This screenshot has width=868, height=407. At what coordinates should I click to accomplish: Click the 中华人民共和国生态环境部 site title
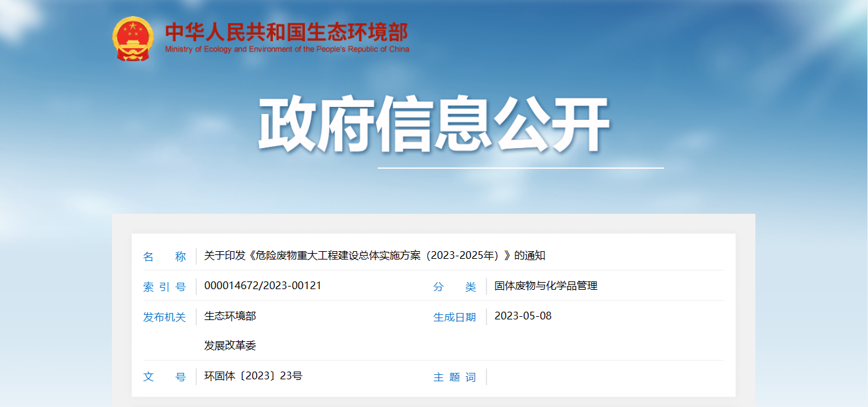click(x=286, y=32)
